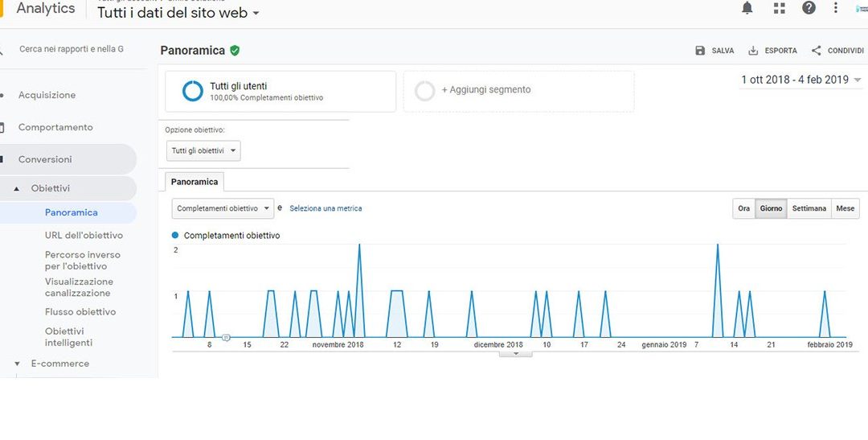Click the empty Aggiungi segmento circle
This screenshot has height=440, width=868.
click(425, 91)
